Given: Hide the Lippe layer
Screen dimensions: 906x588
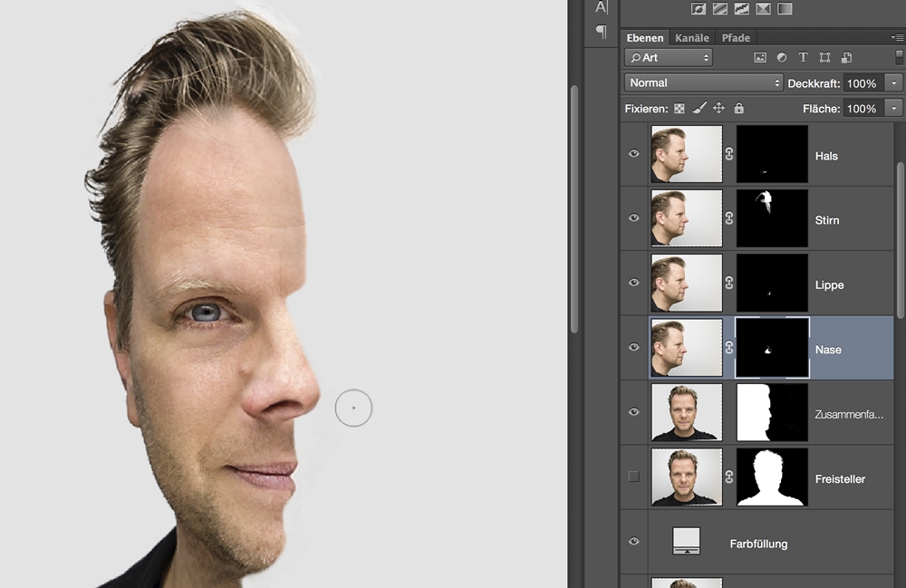Looking at the screenshot, I should click(x=634, y=283).
